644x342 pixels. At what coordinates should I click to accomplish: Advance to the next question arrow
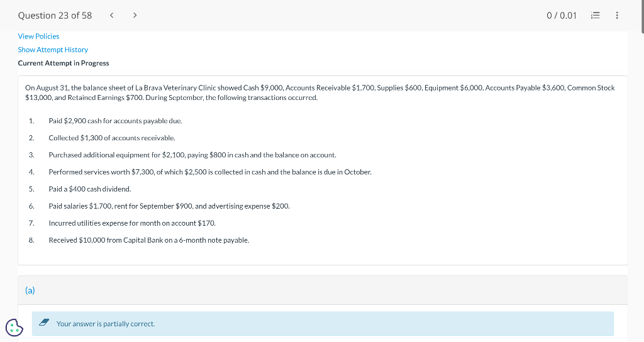[135, 15]
